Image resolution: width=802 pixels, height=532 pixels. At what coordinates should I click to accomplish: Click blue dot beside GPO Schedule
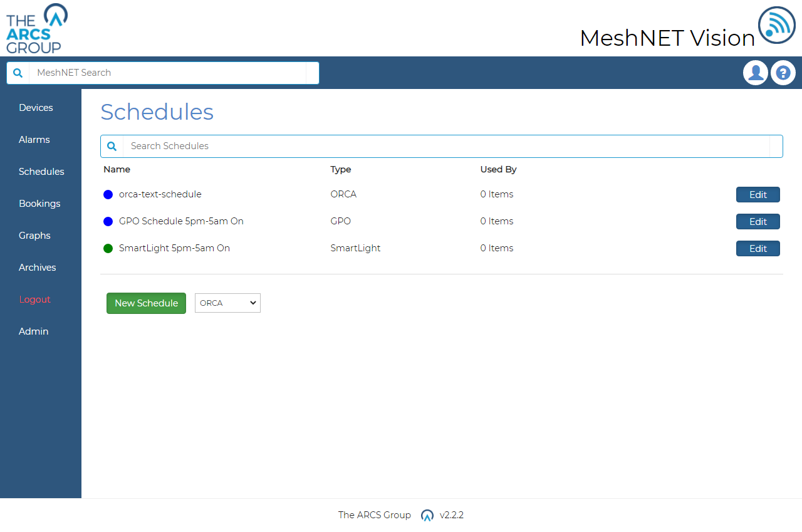click(108, 222)
